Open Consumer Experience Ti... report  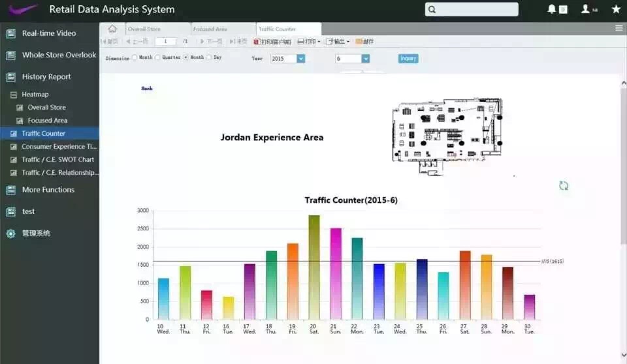(x=59, y=147)
